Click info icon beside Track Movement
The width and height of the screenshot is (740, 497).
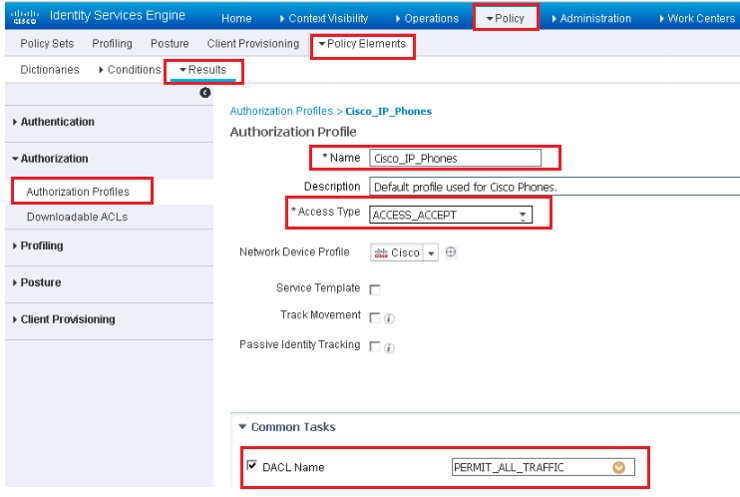point(389,319)
